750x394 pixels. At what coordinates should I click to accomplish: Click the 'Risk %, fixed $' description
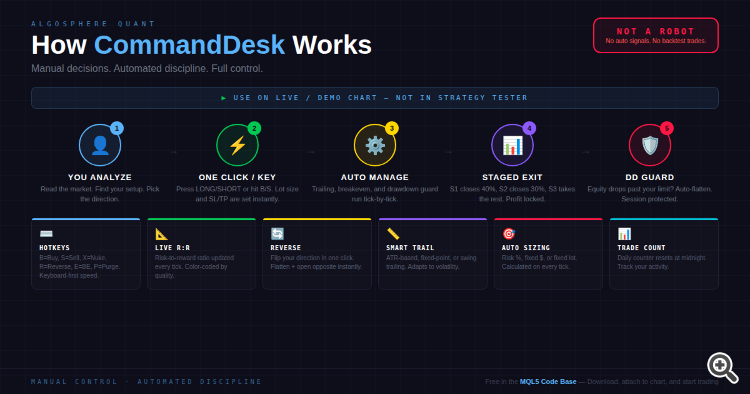(x=540, y=262)
